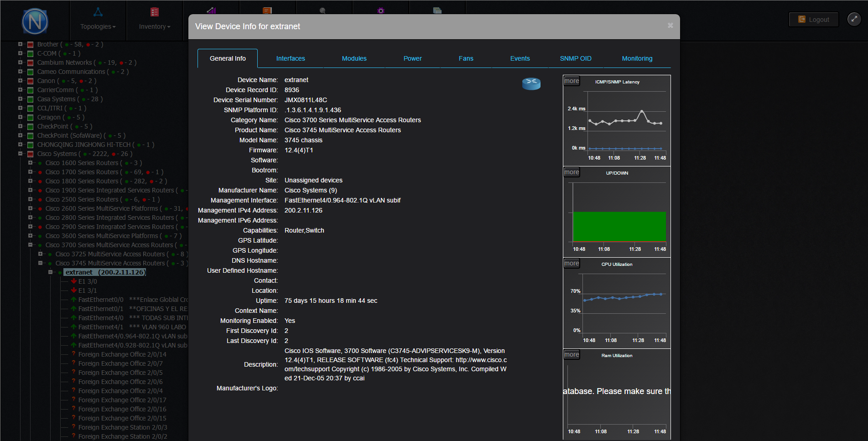Collapse the Cisco 3700 Series node

pos(30,245)
